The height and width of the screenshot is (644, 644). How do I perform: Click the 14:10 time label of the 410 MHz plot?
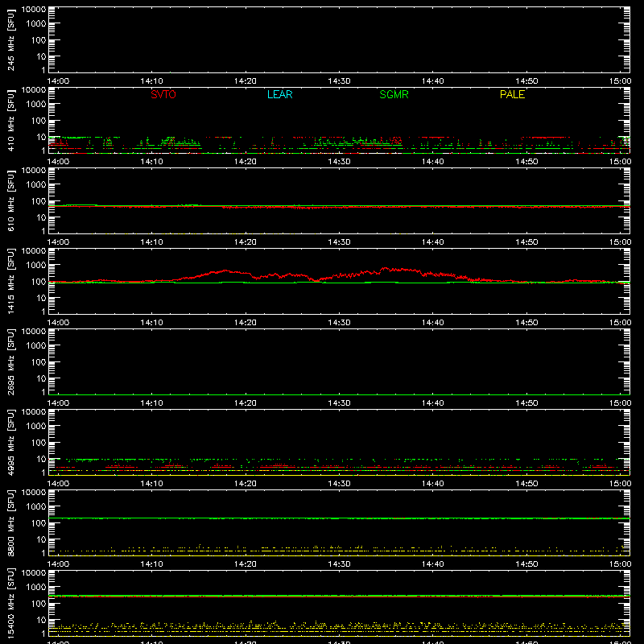[151, 162]
